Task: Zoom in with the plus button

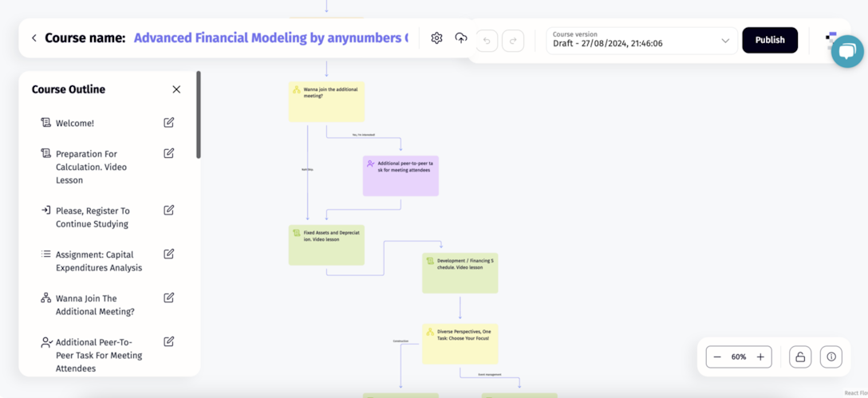Action: click(x=760, y=357)
